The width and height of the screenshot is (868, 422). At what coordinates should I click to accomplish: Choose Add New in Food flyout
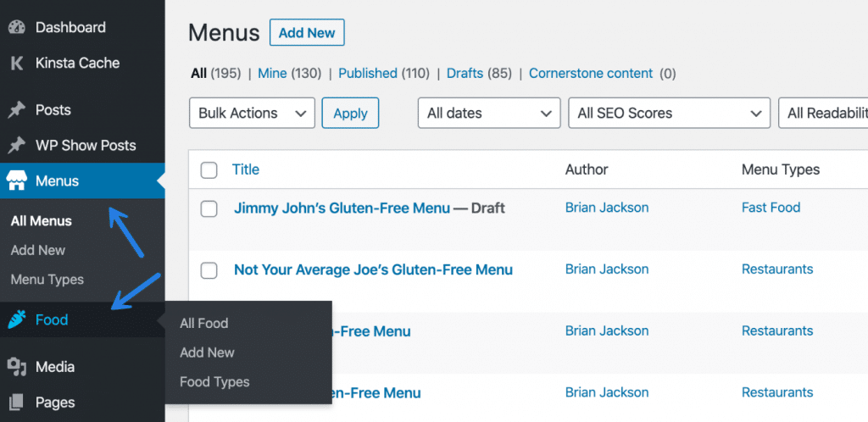207,353
